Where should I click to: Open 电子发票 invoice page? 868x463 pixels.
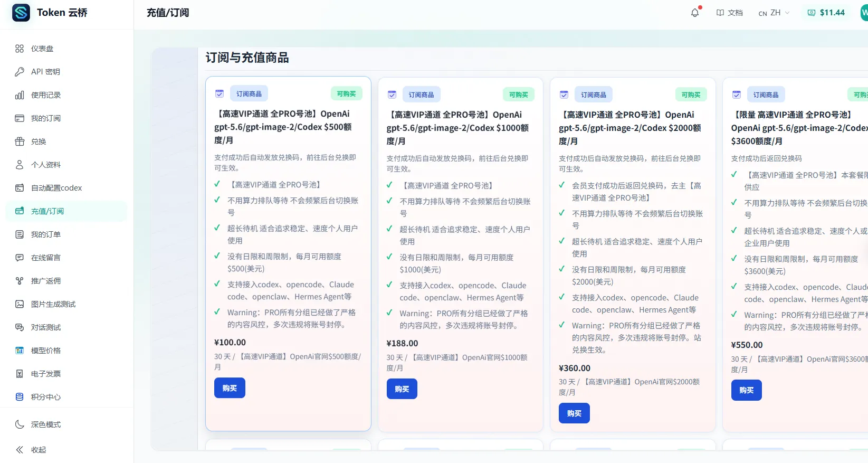(66, 374)
